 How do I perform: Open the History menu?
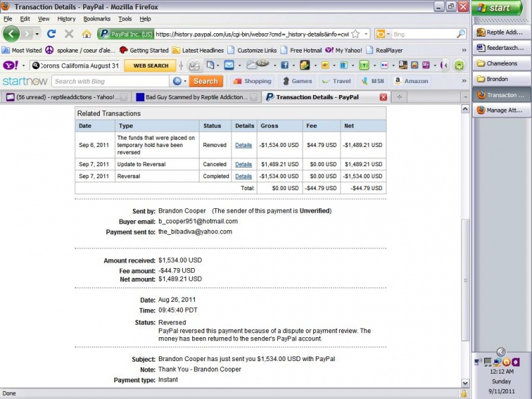tap(66, 19)
